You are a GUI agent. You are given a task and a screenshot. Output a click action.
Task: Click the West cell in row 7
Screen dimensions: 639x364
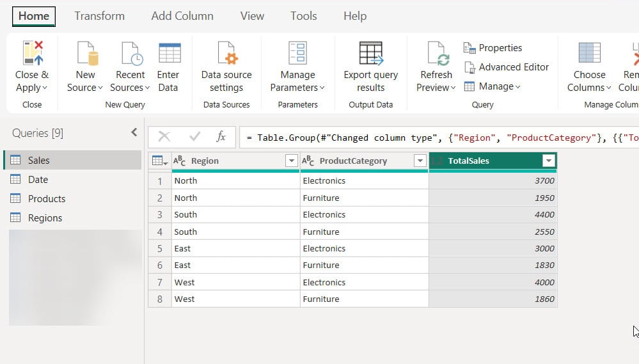(235, 282)
